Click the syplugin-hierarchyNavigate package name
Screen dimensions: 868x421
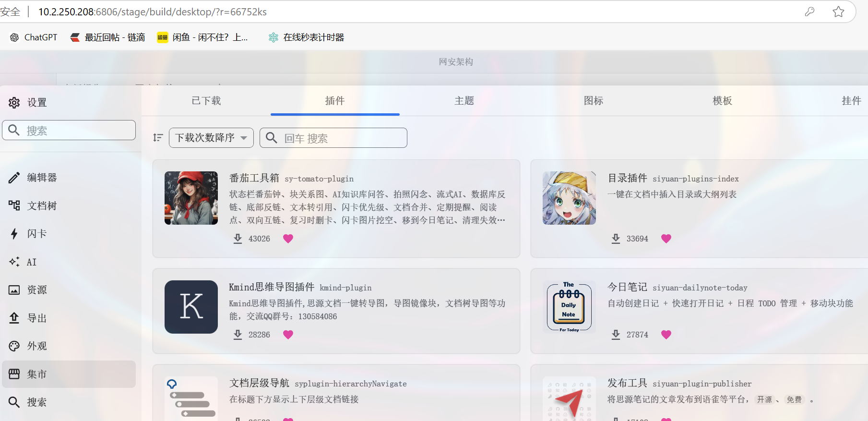(x=351, y=384)
